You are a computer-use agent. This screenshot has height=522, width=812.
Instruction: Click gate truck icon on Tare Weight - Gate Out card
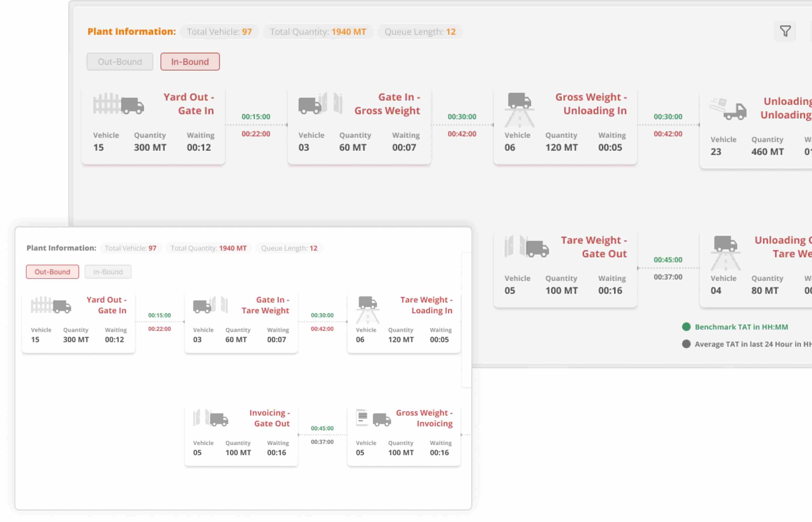526,246
